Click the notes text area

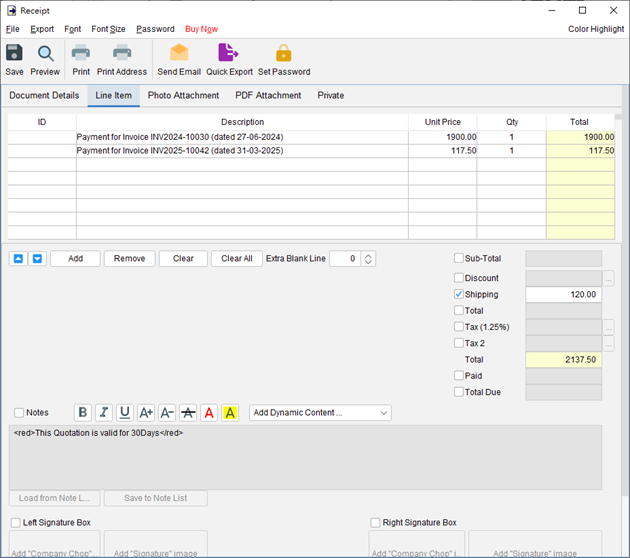pos(305,458)
